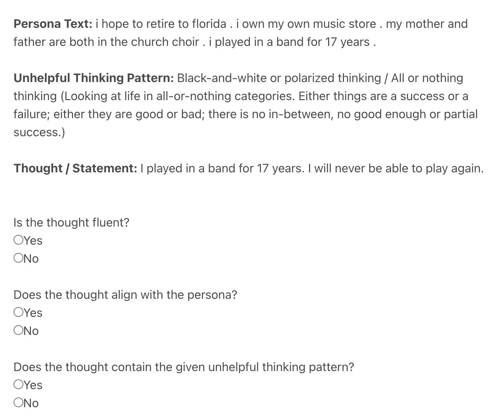The image size is (504, 420).
Task: Click the closing word "success.)" of the pattern description
Action: pos(39,132)
